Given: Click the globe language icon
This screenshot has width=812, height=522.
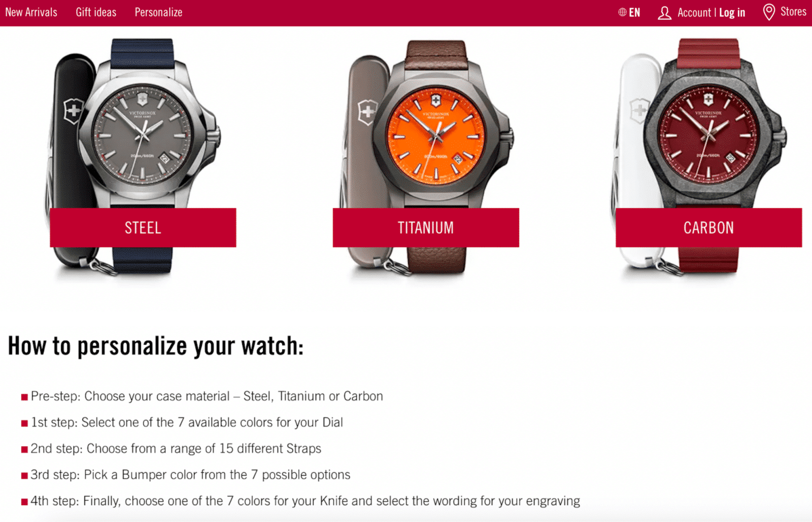Looking at the screenshot, I should click(x=622, y=12).
